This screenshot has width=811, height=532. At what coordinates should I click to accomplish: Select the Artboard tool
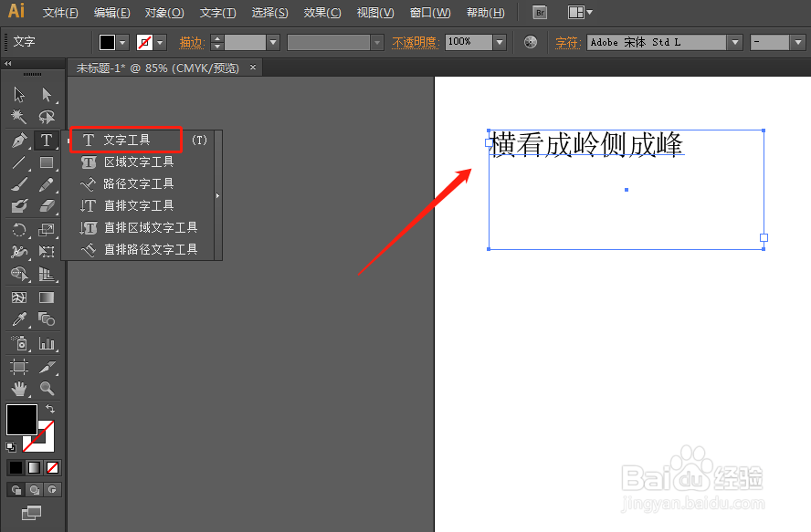pos(19,367)
